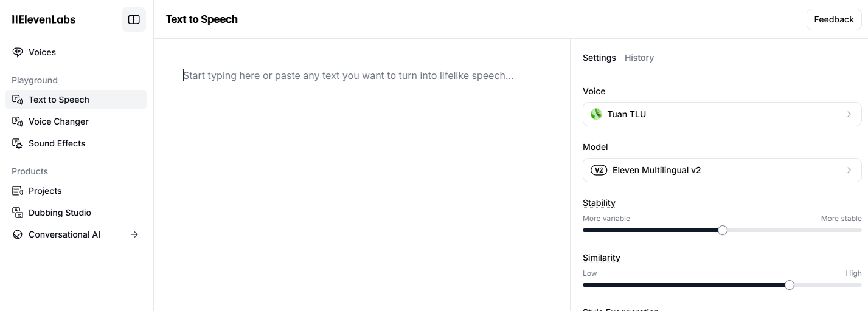Viewport: 868px width, 311px height.
Task: Click the Voices speech bubble icon
Action: pyautogui.click(x=18, y=52)
